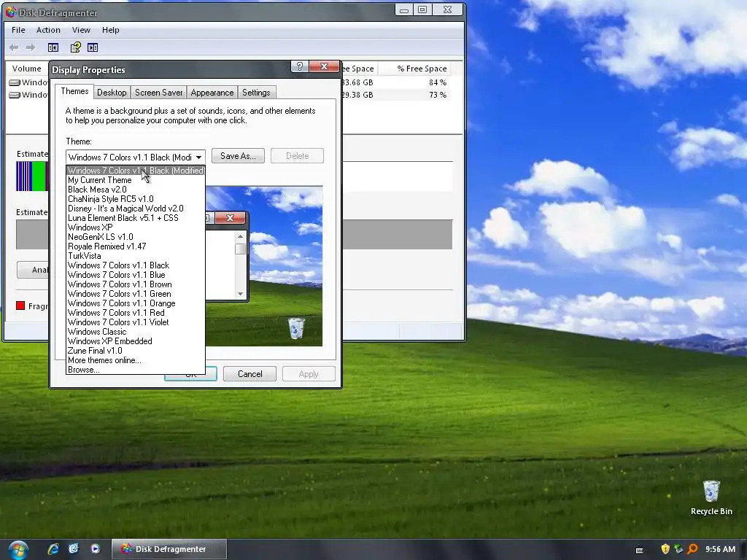Choose Disney - It's a Magical World theme
747x560 pixels.
pos(135,209)
